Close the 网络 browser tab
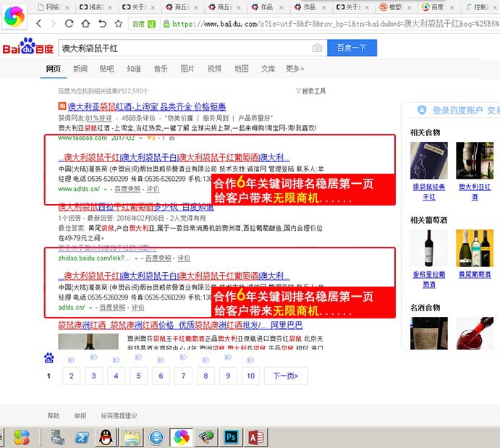500x448 pixels. click(x=67, y=8)
